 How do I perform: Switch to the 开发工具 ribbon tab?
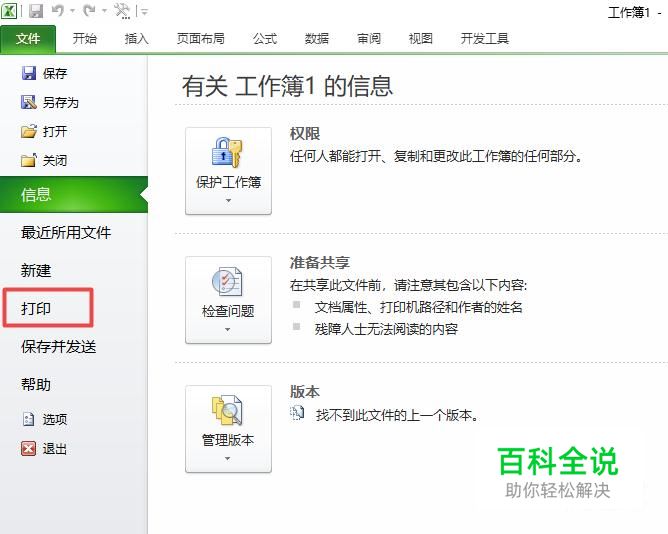coord(484,39)
